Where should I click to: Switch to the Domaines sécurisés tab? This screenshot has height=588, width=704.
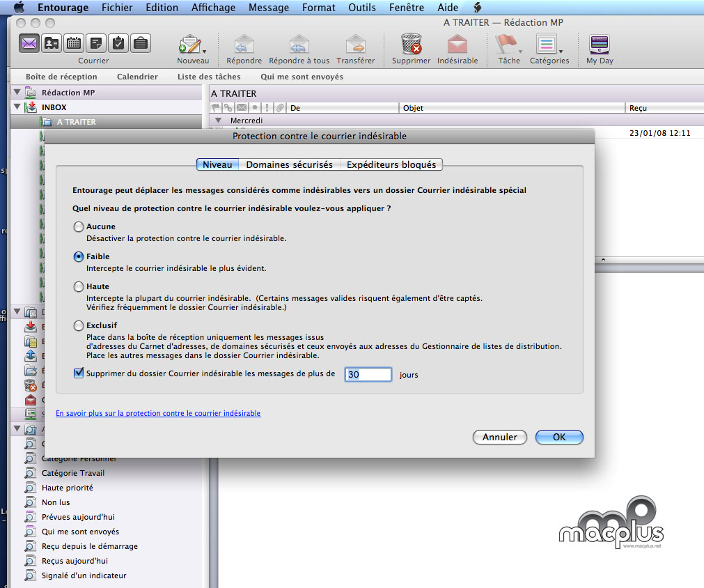click(x=290, y=165)
